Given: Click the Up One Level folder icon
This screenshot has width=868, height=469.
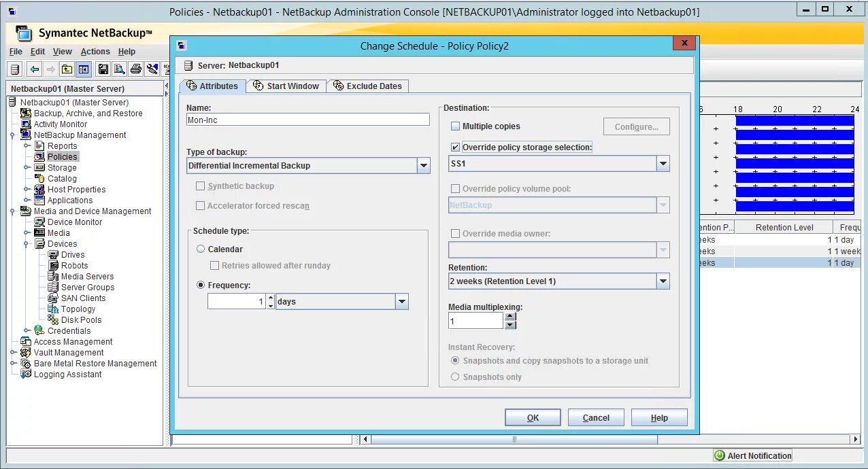Looking at the screenshot, I should click(67, 69).
